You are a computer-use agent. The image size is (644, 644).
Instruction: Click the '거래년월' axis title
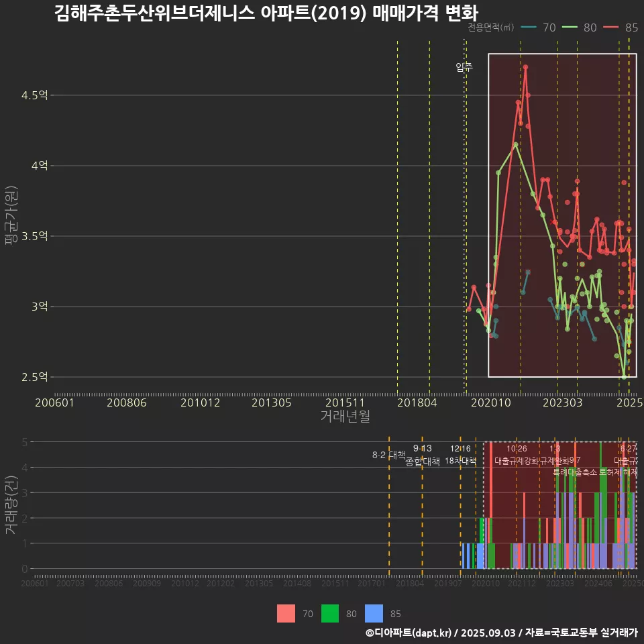click(x=345, y=416)
